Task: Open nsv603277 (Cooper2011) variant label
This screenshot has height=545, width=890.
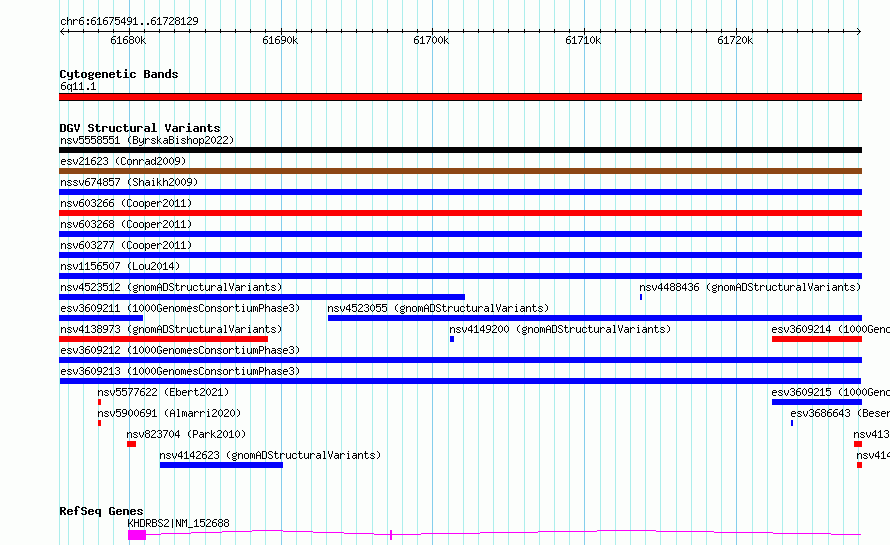Action: coord(126,245)
